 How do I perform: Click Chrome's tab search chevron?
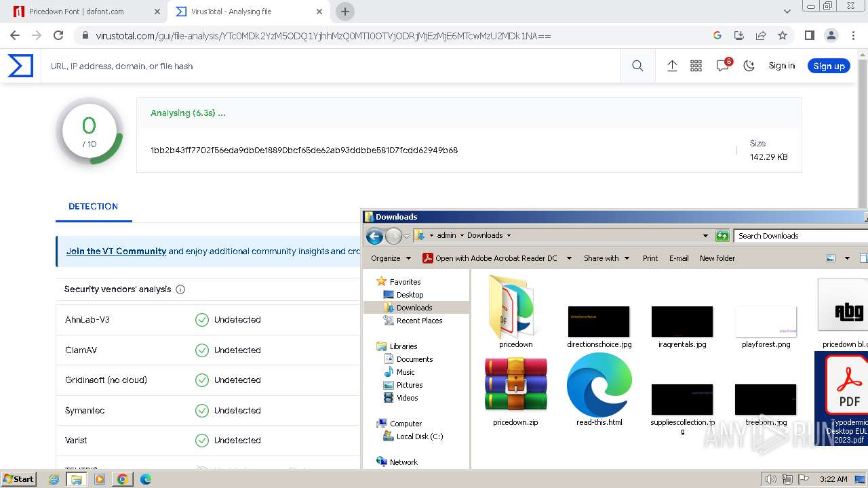(787, 12)
